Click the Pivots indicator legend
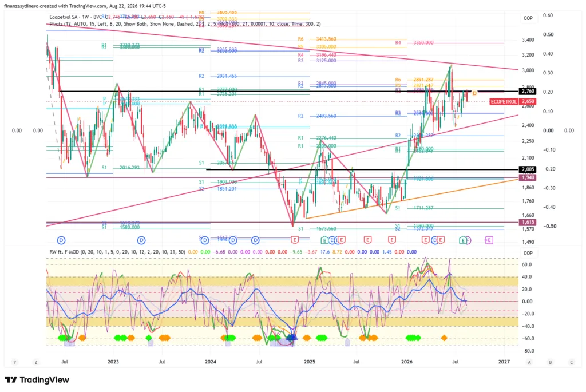The height and width of the screenshot is (392, 586). [x=185, y=24]
